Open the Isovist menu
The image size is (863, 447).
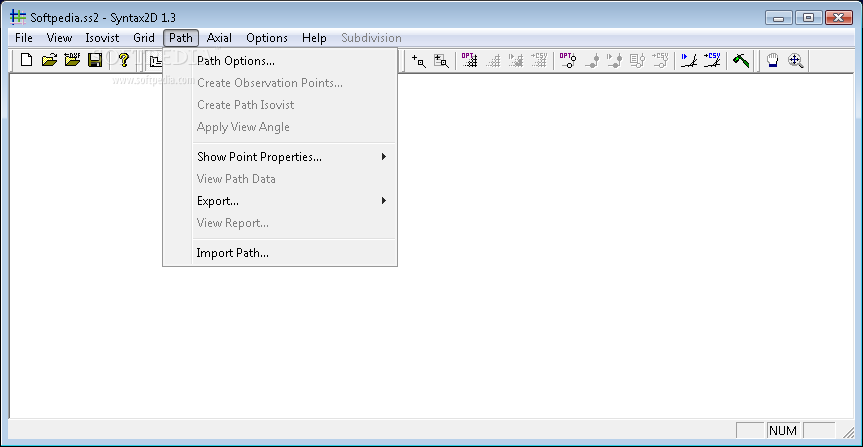coord(102,38)
